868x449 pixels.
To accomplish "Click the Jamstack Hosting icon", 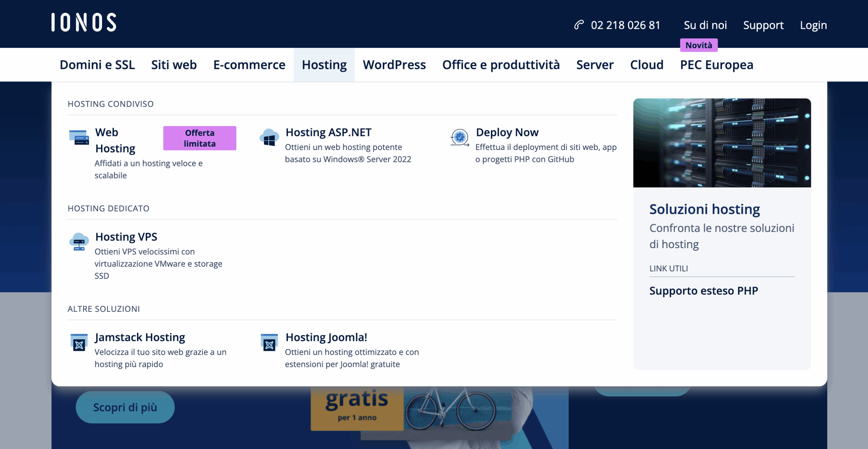I will coord(79,342).
